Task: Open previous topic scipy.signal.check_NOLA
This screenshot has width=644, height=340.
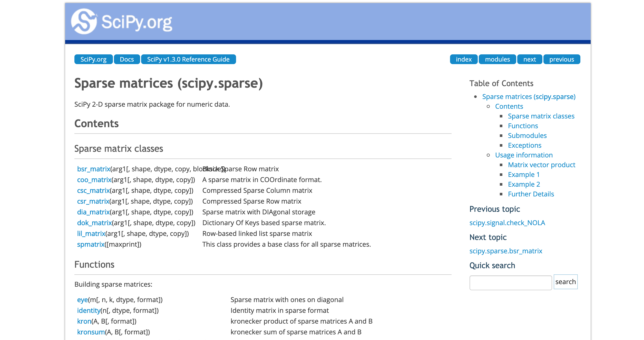Action: [507, 223]
